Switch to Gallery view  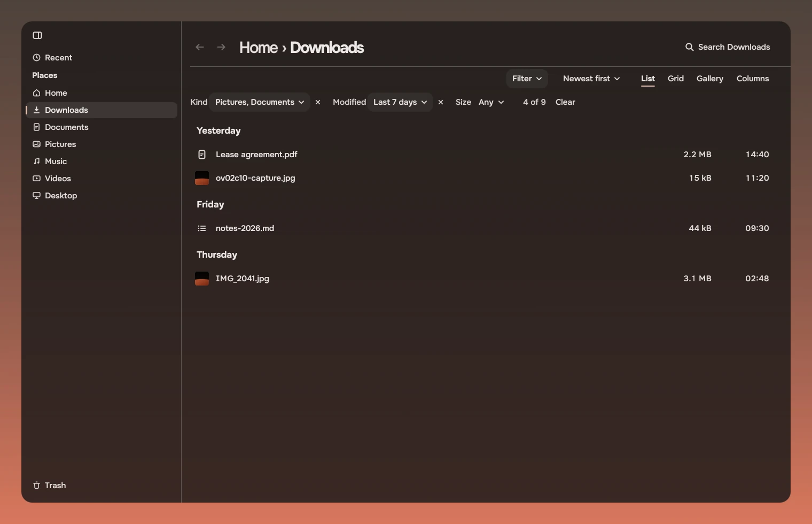pos(710,79)
